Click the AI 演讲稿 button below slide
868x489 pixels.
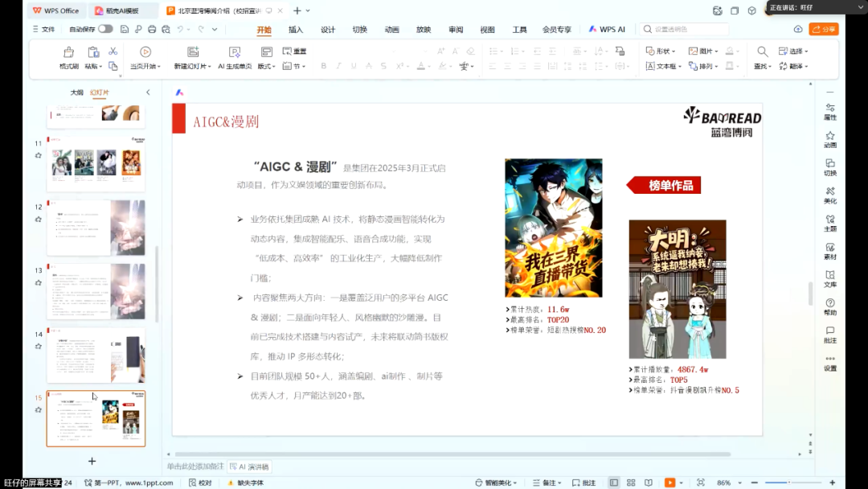click(x=249, y=466)
